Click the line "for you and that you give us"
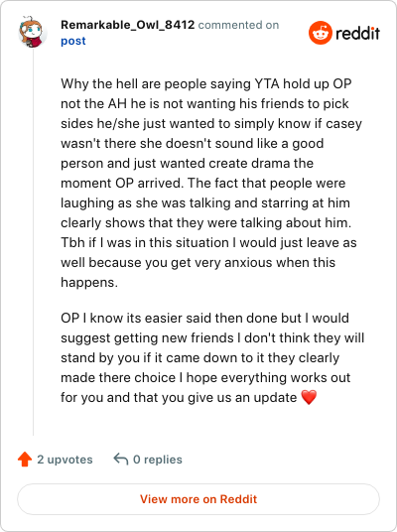Screen dimensions: 397x532 [189, 397]
